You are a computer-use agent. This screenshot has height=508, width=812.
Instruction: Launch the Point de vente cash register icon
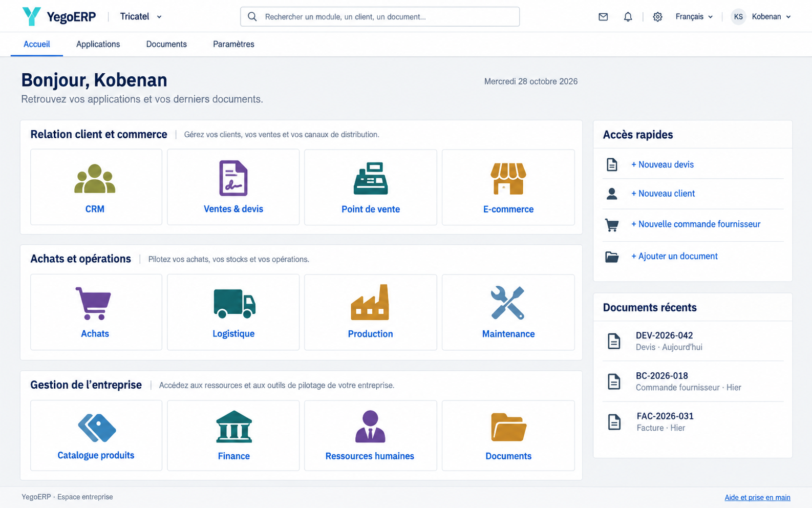tap(371, 178)
